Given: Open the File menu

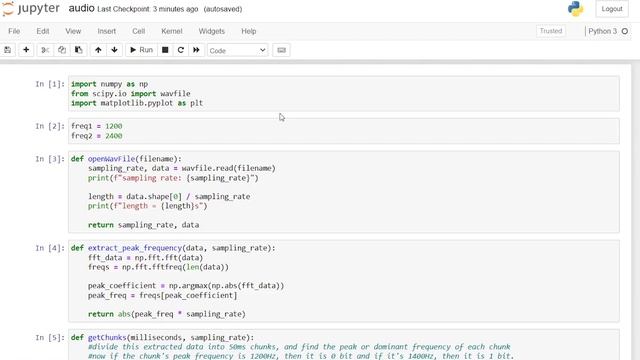Looking at the screenshot, I should pos(14,31).
